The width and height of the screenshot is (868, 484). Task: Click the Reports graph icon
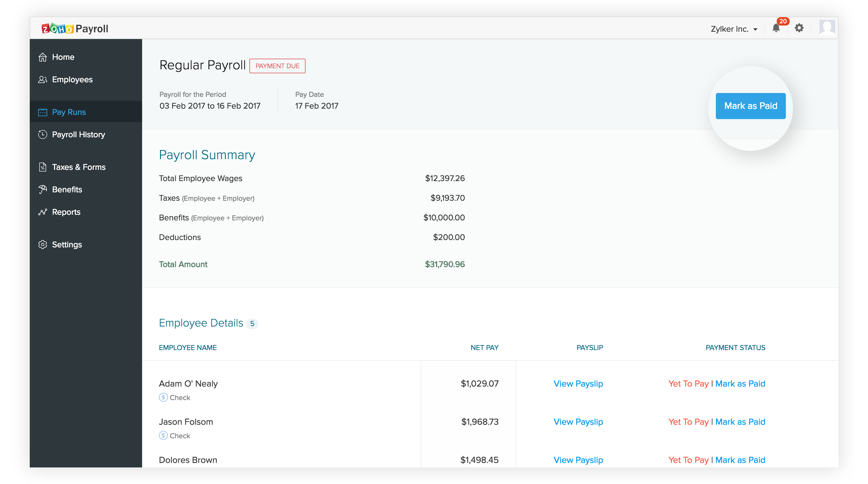click(x=42, y=212)
